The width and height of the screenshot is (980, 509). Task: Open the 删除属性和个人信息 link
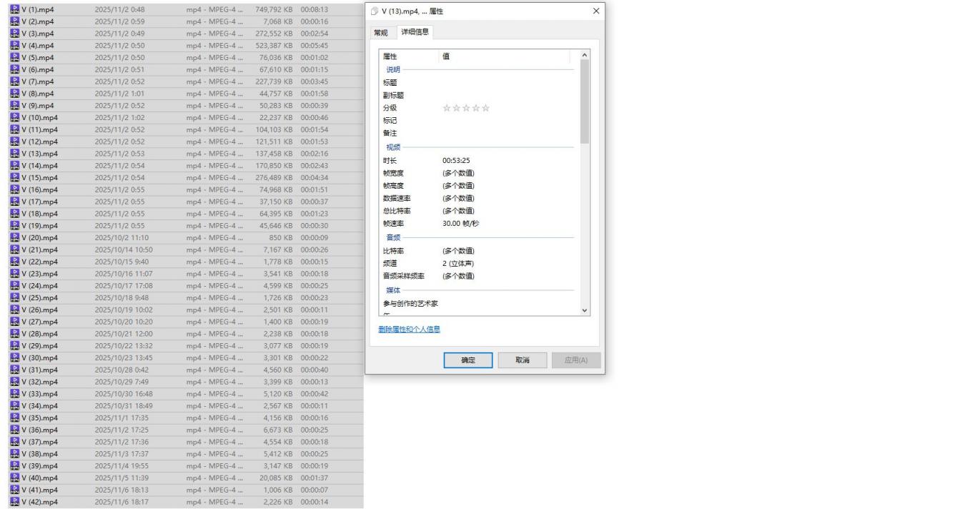point(409,330)
